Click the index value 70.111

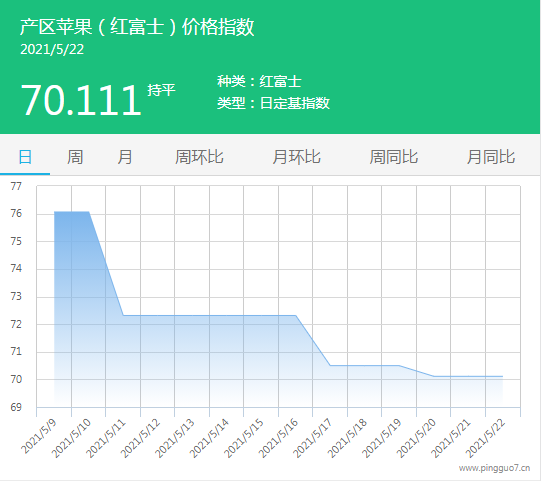pos(81,100)
